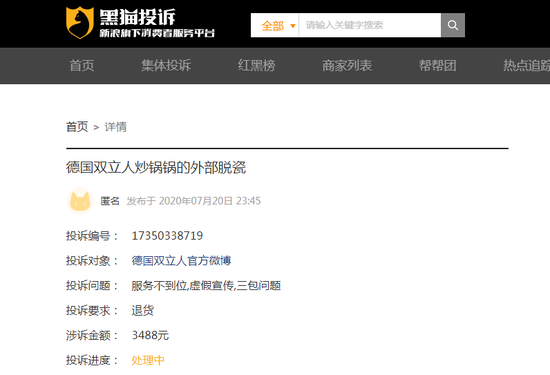The image size is (550, 375).
Task: Click the 黑猫投诉 shield logo
Action: [x=80, y=22]
